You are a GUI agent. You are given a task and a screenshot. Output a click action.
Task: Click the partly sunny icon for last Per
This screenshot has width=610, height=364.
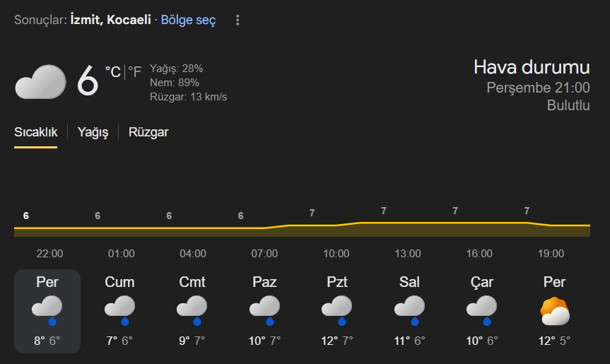coord(554,311)
